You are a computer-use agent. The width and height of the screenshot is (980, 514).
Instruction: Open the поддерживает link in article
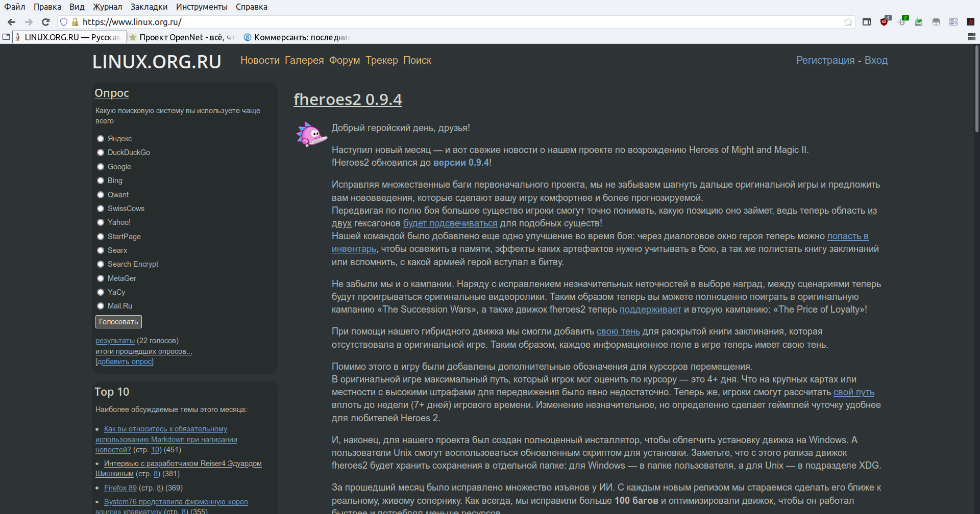pyautogui.click(x=650, y=310)
